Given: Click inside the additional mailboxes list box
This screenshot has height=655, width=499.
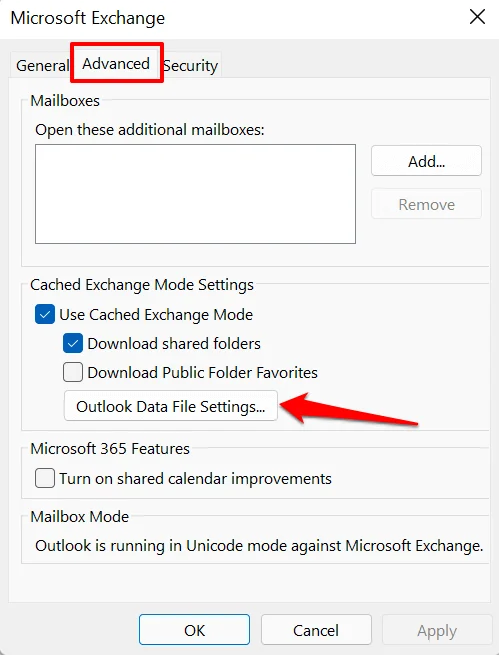Looking at the screenshot, I should [195, 194].
